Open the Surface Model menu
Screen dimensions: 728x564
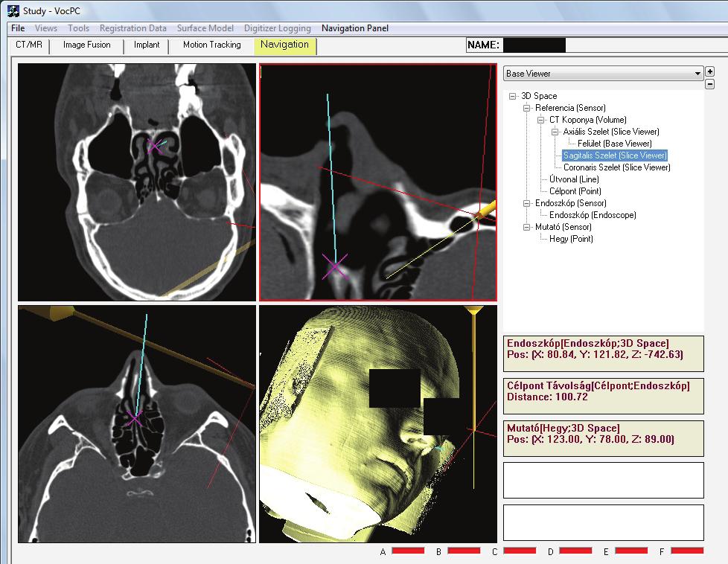point(205,28)
